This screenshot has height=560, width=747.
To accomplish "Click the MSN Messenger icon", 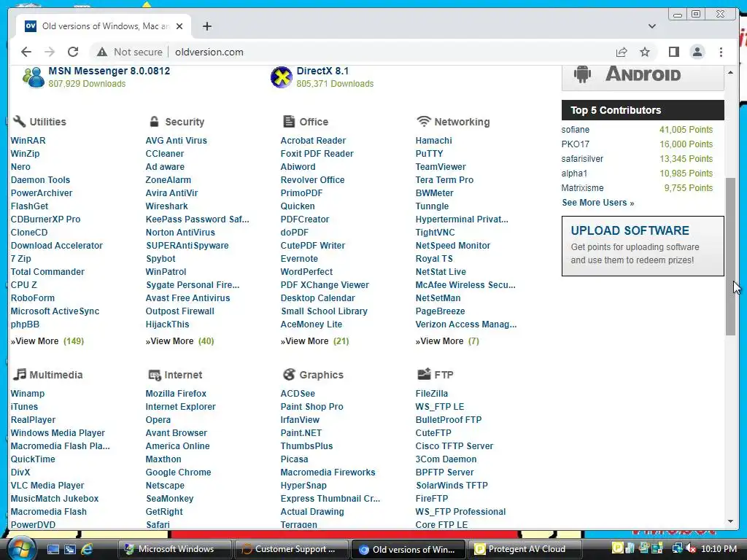I will [x=34, y=77].
